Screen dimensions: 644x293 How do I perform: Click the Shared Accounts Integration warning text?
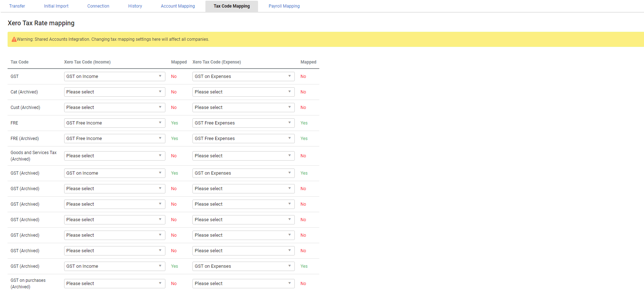pos(113,39)
